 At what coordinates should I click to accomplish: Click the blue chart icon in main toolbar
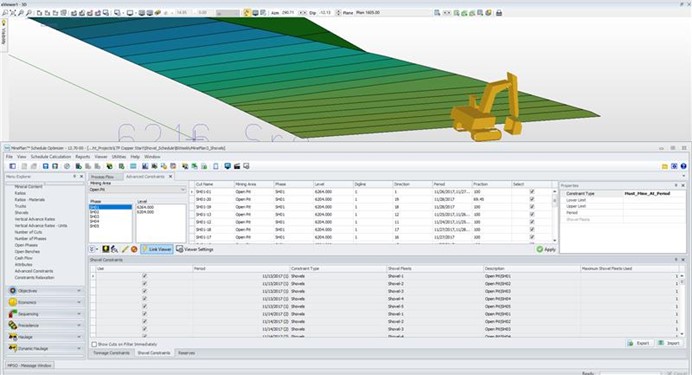(145, 166)
